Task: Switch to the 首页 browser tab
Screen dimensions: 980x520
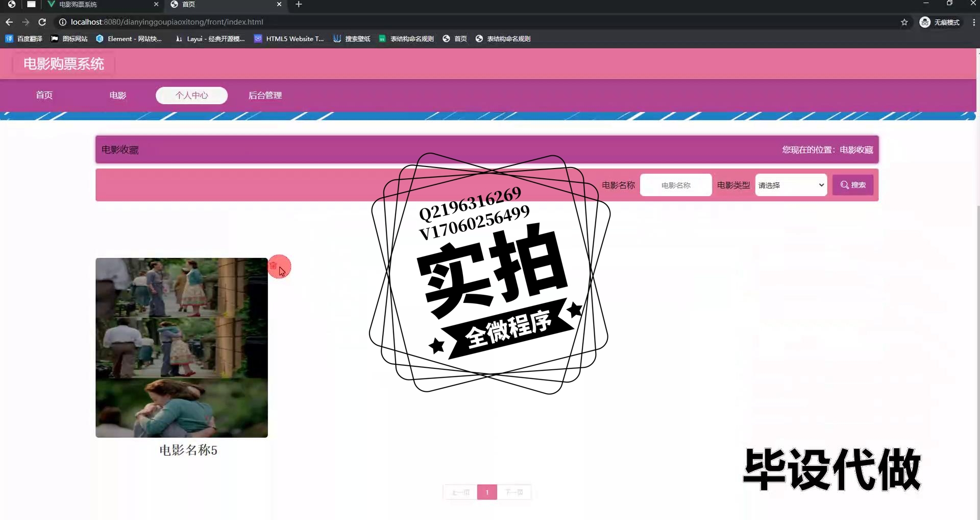Action: 226,4
